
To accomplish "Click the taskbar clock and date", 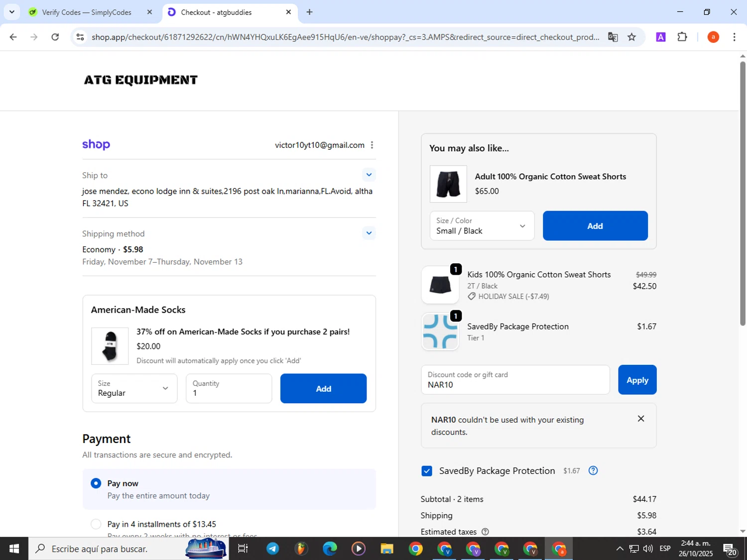I will pos(696,549).
